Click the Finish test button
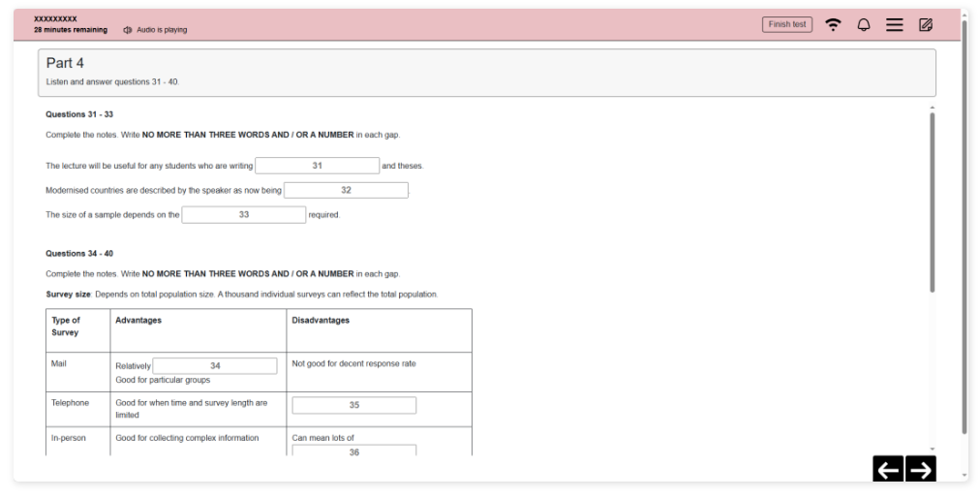The image size is (980, 498). [787, 24]
